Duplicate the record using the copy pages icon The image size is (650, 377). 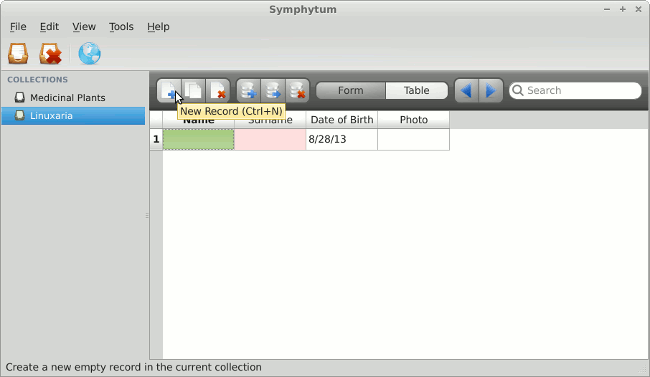194,90
